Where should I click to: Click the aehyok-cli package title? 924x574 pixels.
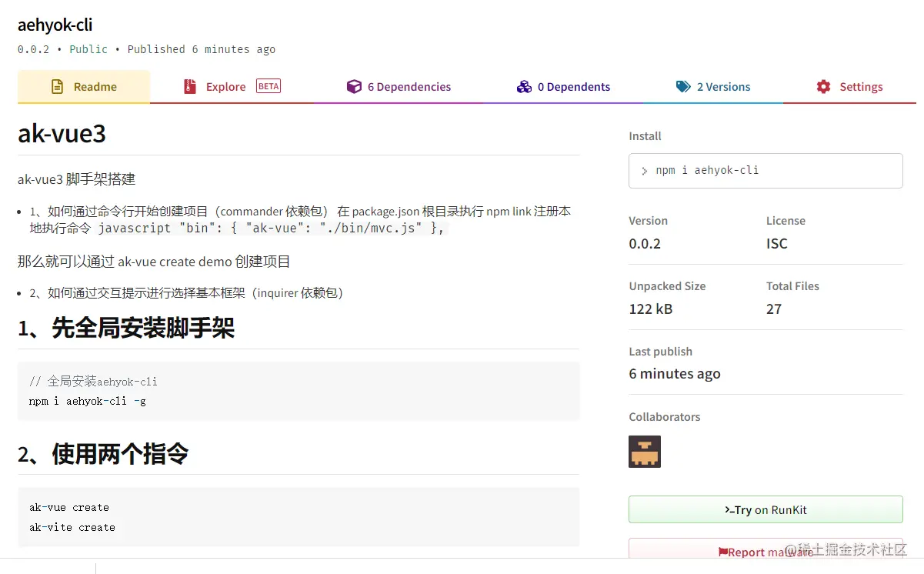(x=55, y=25)
